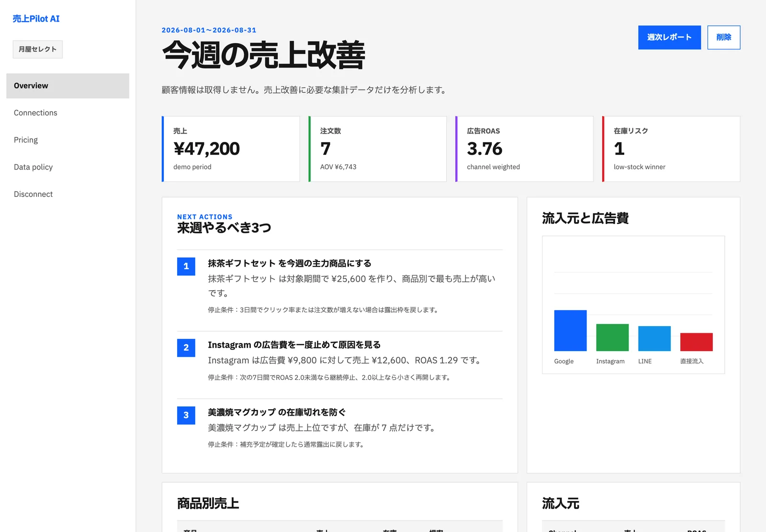Select the 注文数 7 card
The width and height of the screenshot is (766, 532).
tap(378, 149)
